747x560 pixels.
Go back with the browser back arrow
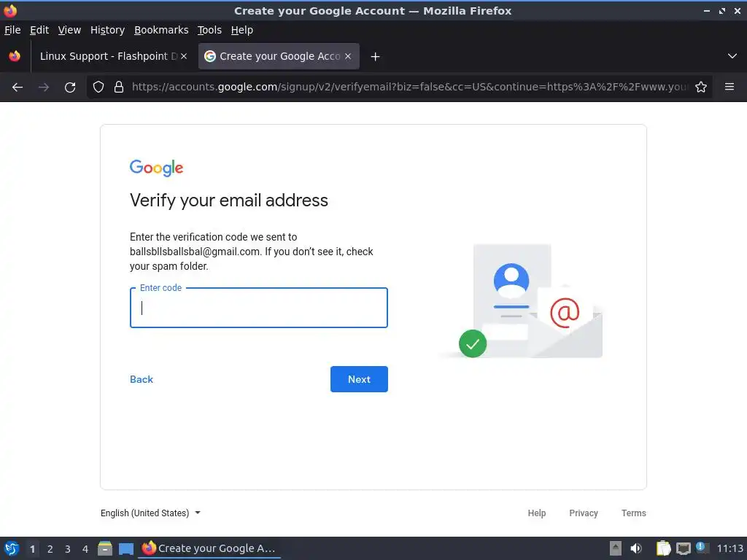(18, 87)
